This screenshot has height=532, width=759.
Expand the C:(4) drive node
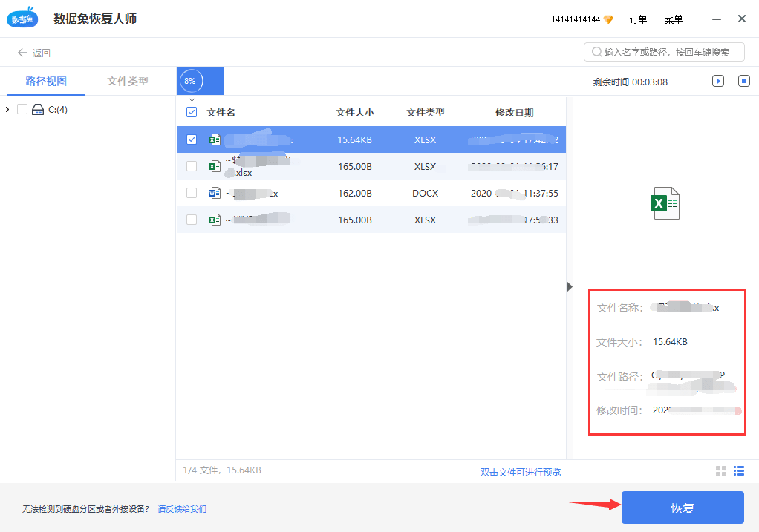pos(7,110)
